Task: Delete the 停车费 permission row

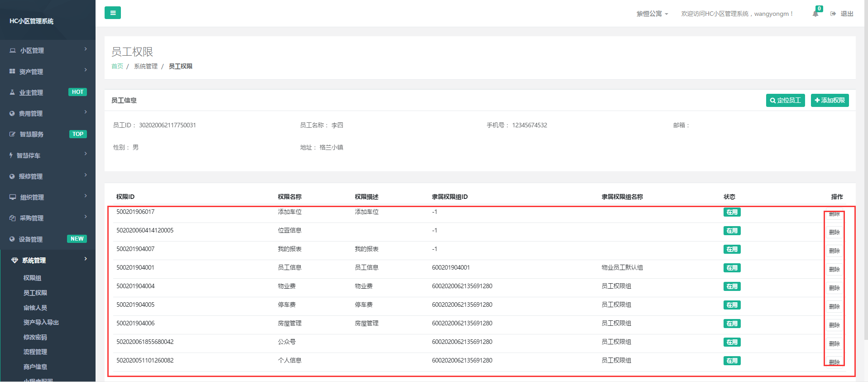Action: tap(834, 306)
